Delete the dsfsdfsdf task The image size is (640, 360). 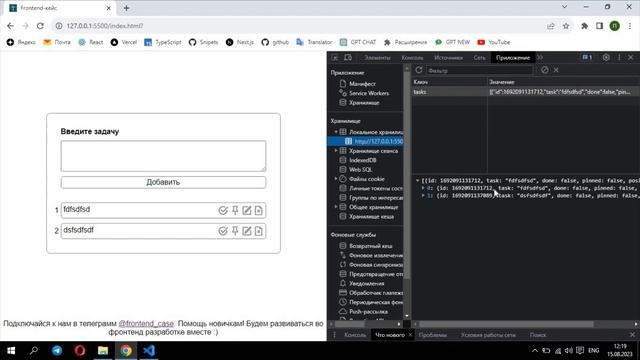tap(258, 231)
